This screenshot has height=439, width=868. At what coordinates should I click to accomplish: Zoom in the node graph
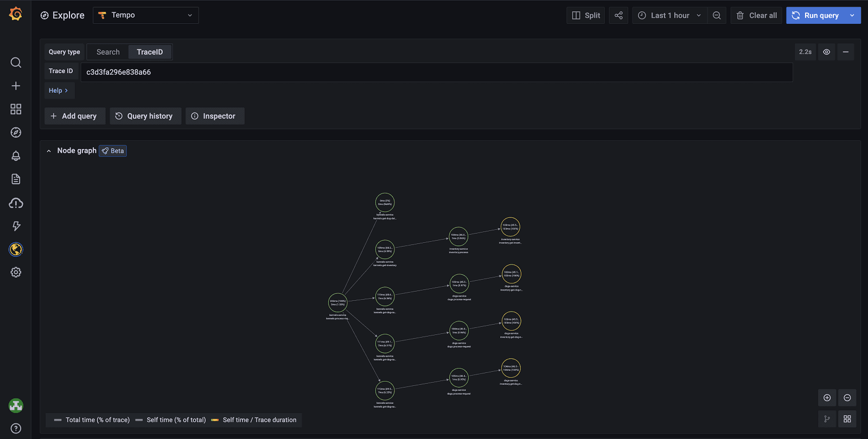coord(827,398)
